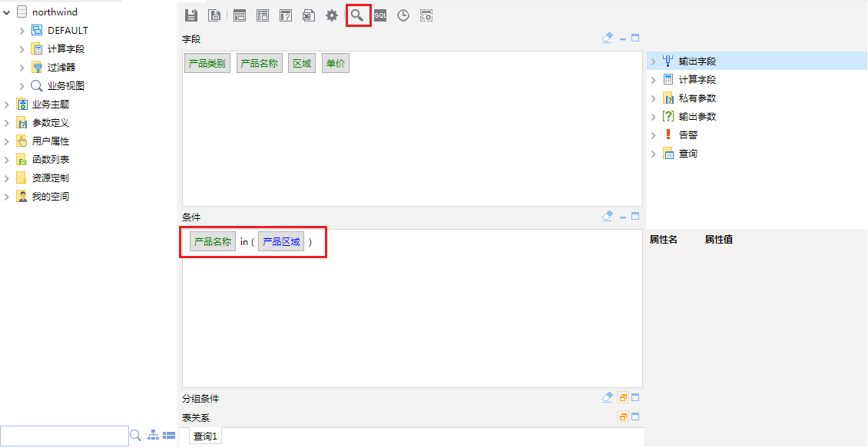The width and height of the screenshot is (868, 448).
Task: Click the Save icon in the toolbar
Action: (191, 15)
